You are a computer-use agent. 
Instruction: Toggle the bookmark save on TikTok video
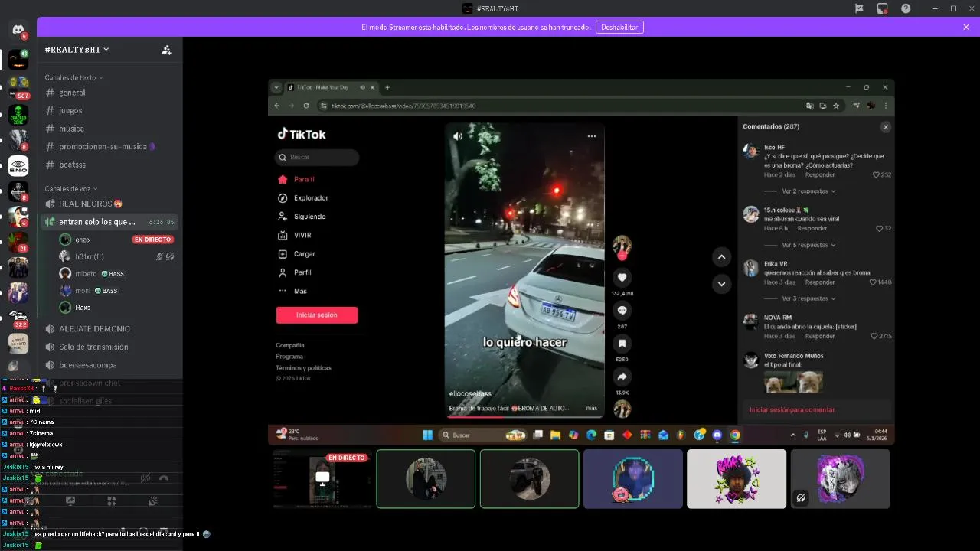tap(622, 344)
